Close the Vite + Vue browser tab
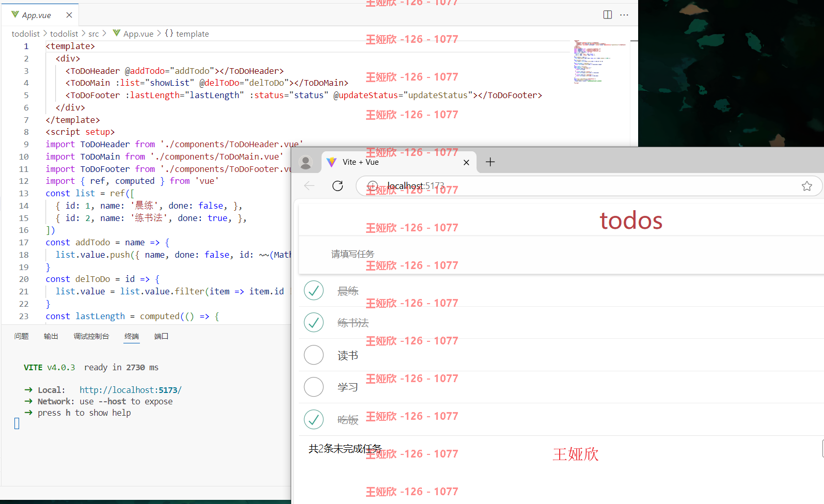 (466, 162)
